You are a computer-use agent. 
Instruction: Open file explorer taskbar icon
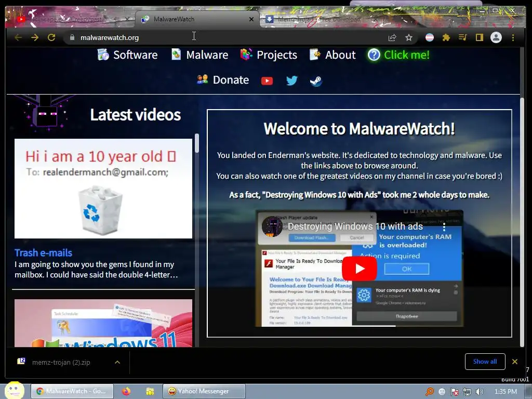point(150,392)
